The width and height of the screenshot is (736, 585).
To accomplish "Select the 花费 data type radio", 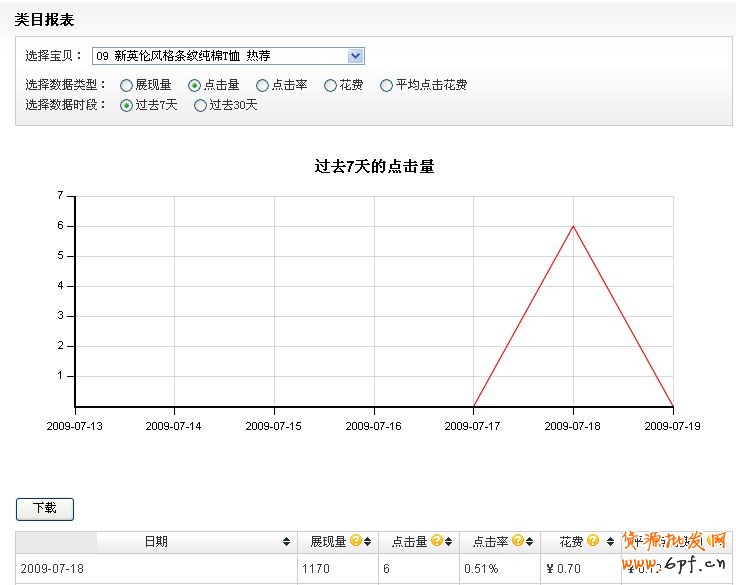I will click(331, 86).
